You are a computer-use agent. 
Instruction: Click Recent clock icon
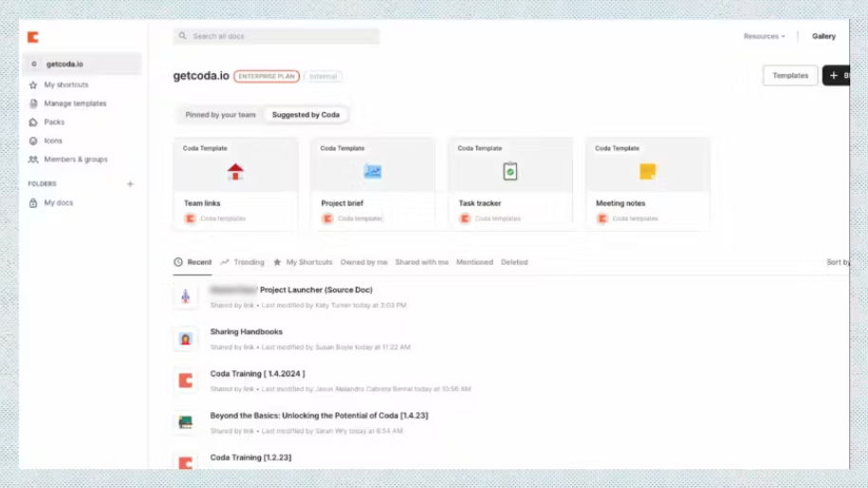pyautogui.click(x=178, y=262)
